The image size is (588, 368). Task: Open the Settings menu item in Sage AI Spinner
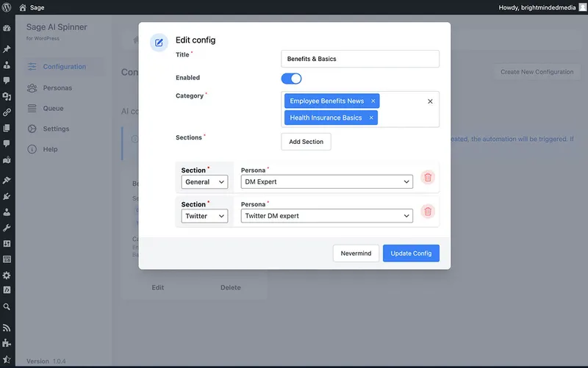point(57,129)
